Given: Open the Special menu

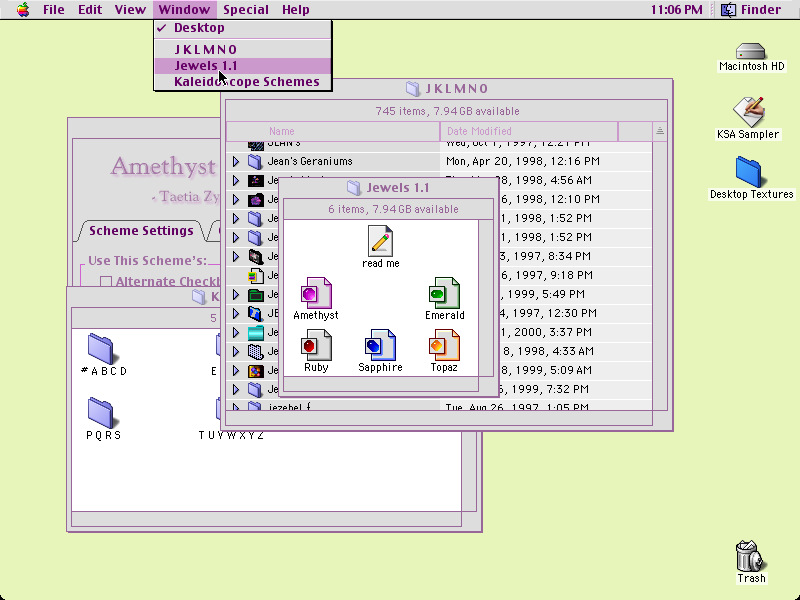Looking at the screenshot, I should [245, 10].
